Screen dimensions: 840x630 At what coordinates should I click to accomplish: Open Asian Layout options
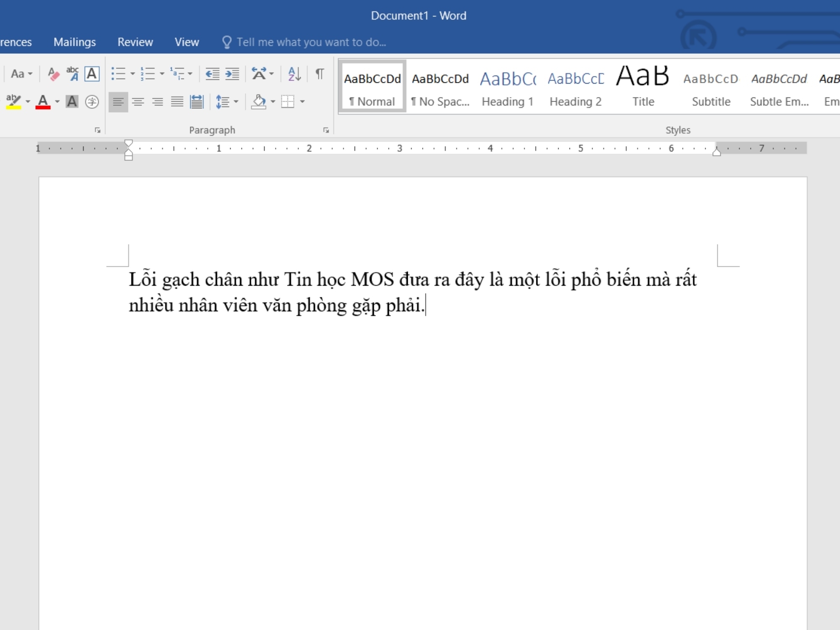tap(259, 74)
